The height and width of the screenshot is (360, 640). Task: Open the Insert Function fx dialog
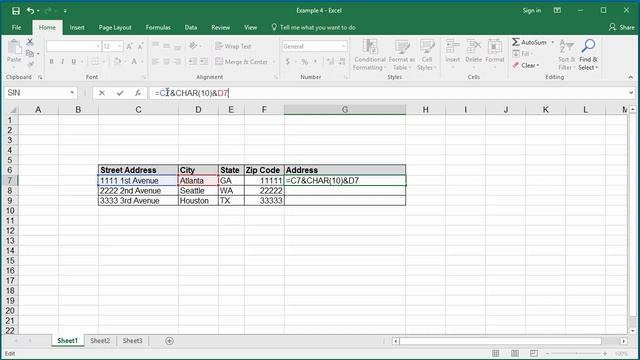click(x=138, y=93)
